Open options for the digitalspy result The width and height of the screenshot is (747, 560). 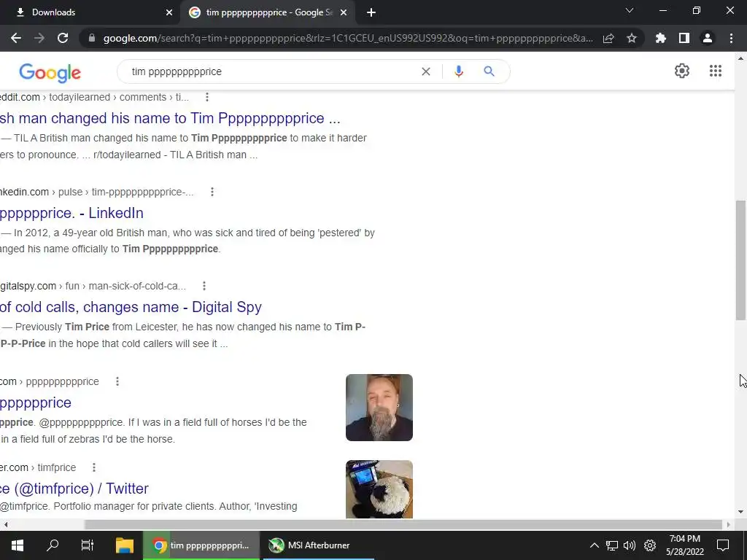204,286
